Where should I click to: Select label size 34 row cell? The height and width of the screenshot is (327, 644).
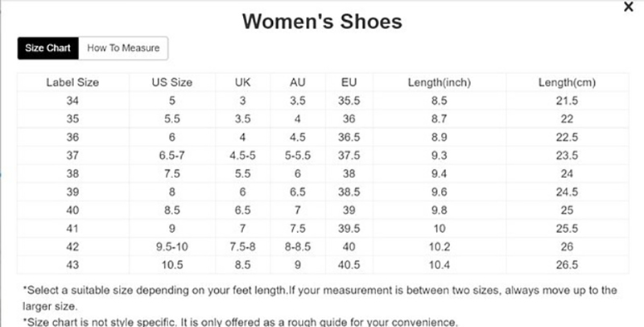click(72, 101)
